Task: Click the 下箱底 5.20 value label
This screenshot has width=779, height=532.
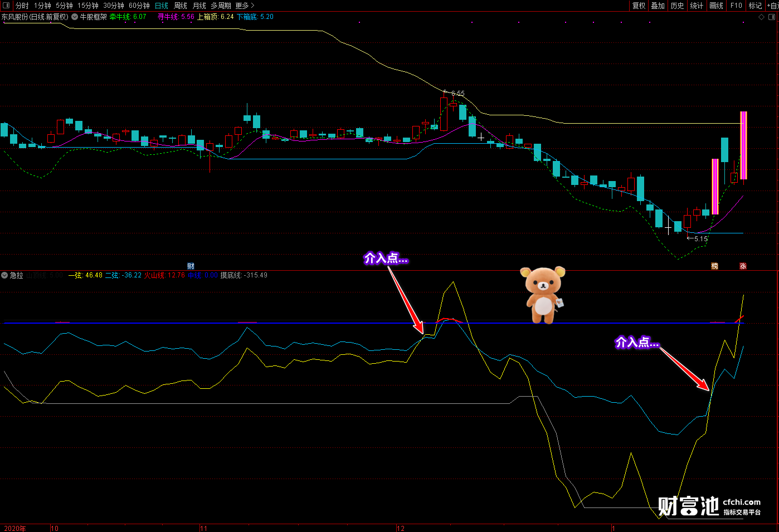Action: pyautogui.click(x=255, y=17)
